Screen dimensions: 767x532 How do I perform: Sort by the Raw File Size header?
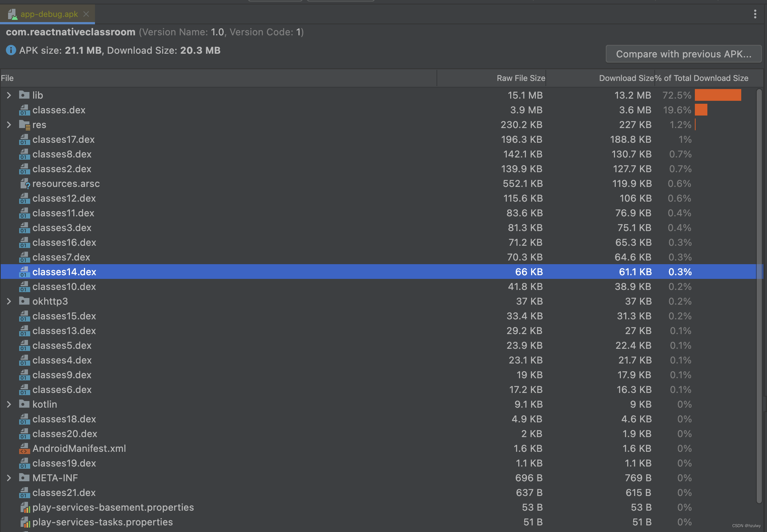point(491,78)
